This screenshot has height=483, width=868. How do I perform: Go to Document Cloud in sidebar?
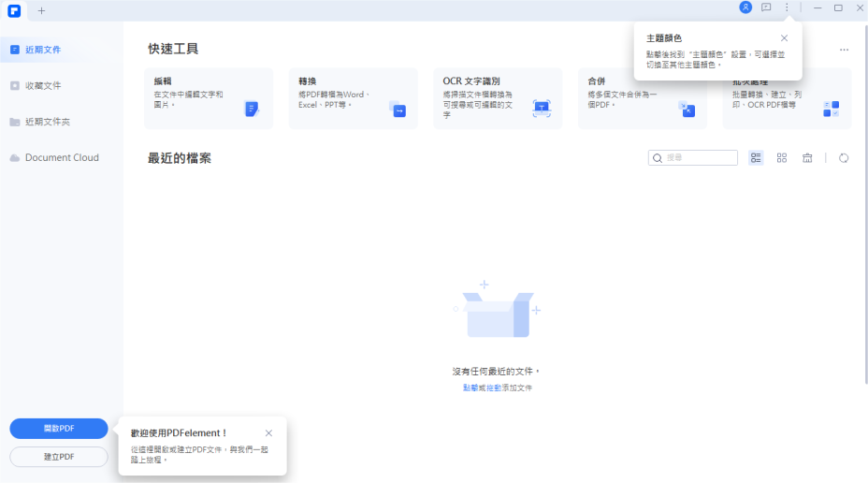[62, 157]
